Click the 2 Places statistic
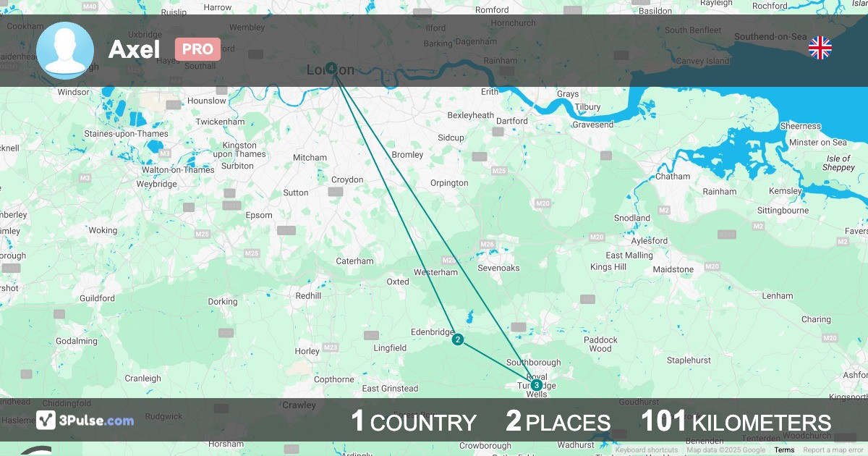Image resolution: width=868 pixels, height=456 pixels. click(558, 421)
